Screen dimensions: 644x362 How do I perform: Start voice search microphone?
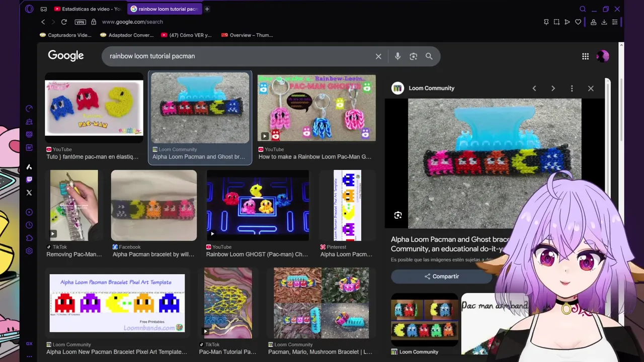(x=397, y=56)
